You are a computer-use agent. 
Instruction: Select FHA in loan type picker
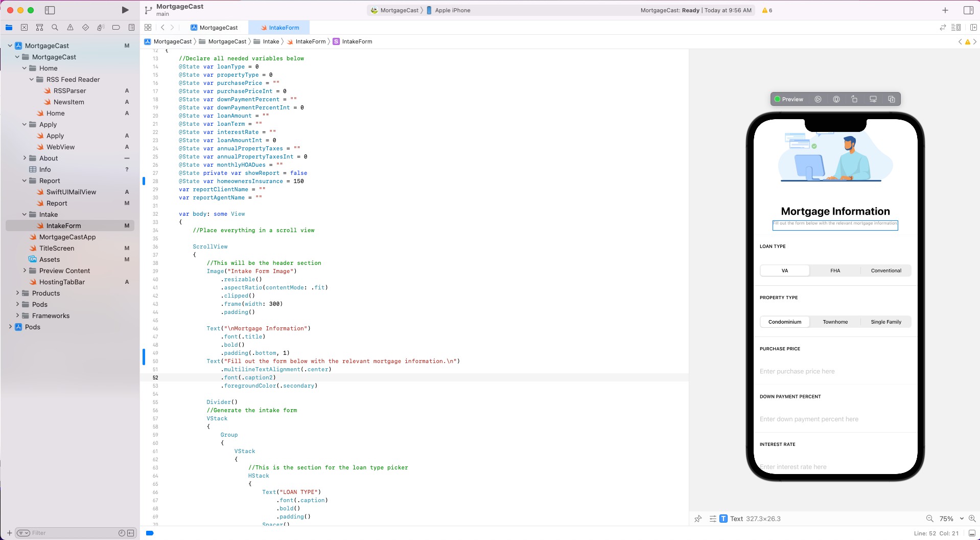[x=835, y=271]
